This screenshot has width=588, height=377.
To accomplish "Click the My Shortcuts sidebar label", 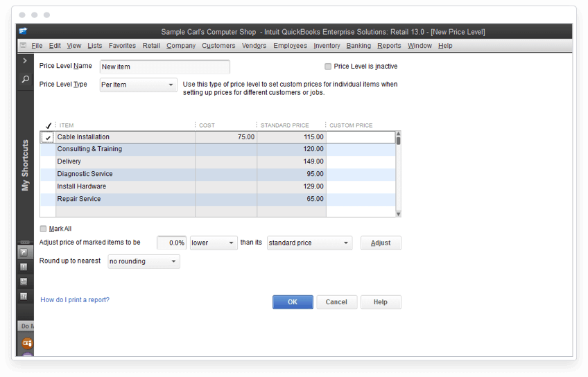I will click(x=25, y=165).
